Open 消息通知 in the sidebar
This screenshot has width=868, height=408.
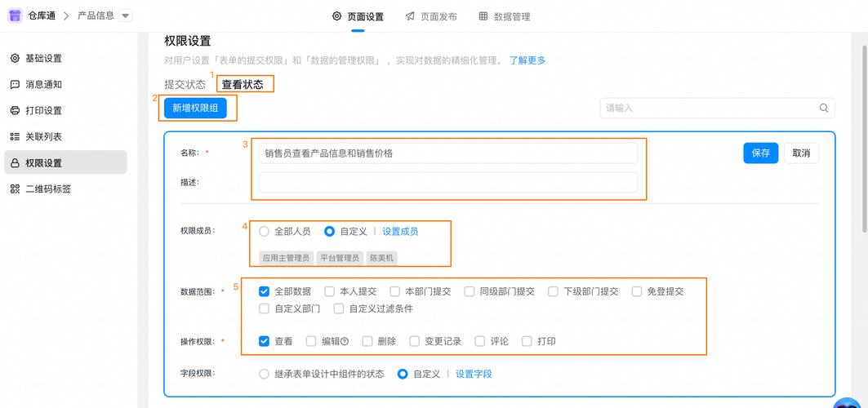click(43, 85)
